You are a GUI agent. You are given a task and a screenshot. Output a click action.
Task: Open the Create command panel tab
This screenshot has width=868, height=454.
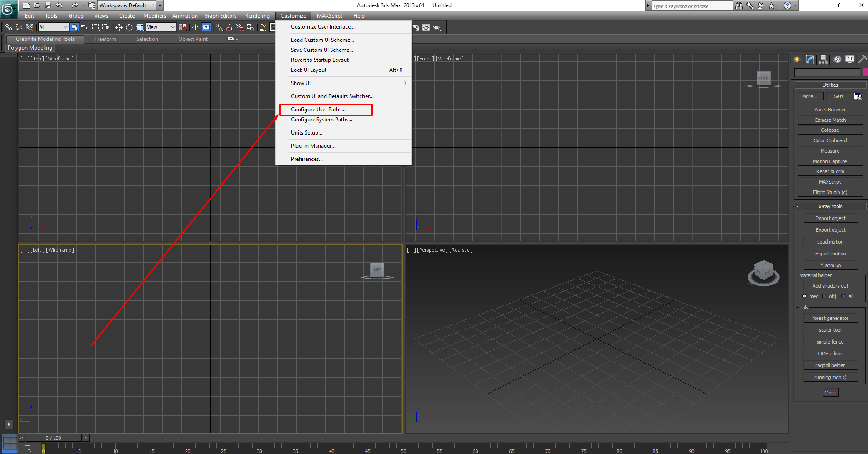tap(797, 60)
